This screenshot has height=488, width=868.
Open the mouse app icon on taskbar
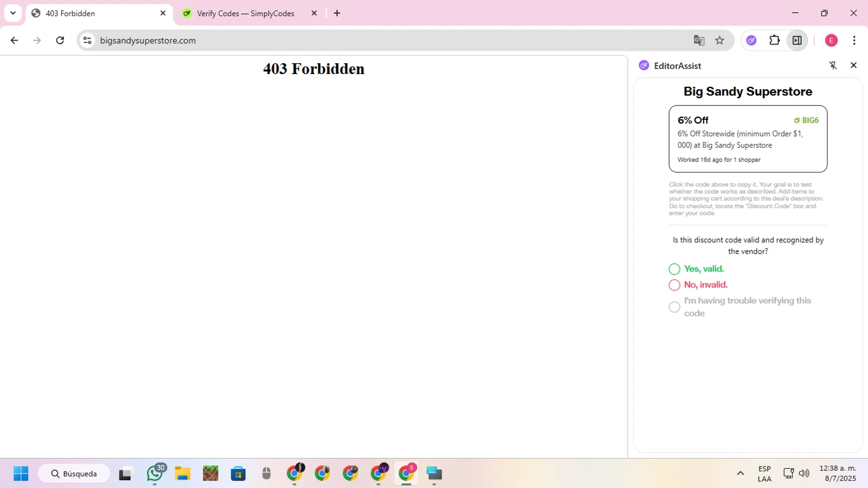point(266,474)
